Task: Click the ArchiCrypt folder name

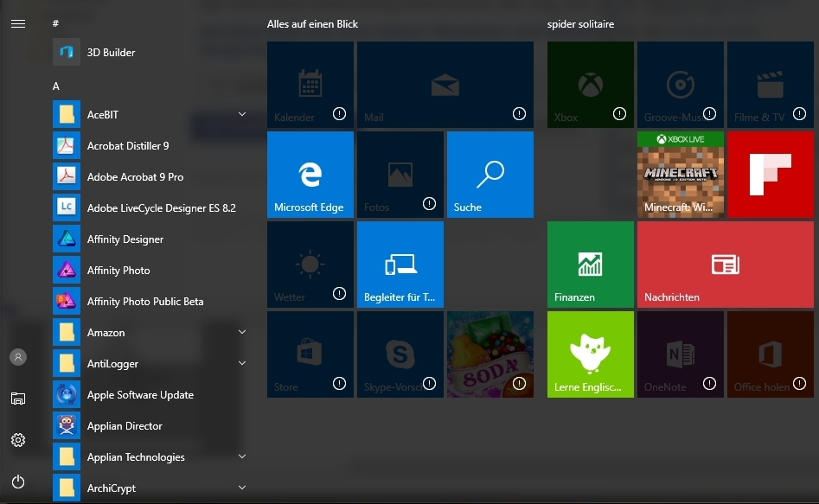Action: 112,488
